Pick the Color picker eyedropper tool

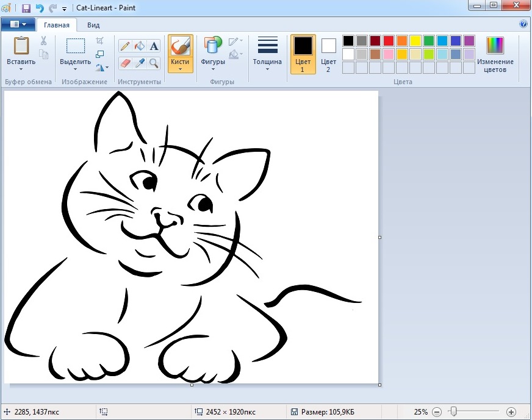point(140,63)
